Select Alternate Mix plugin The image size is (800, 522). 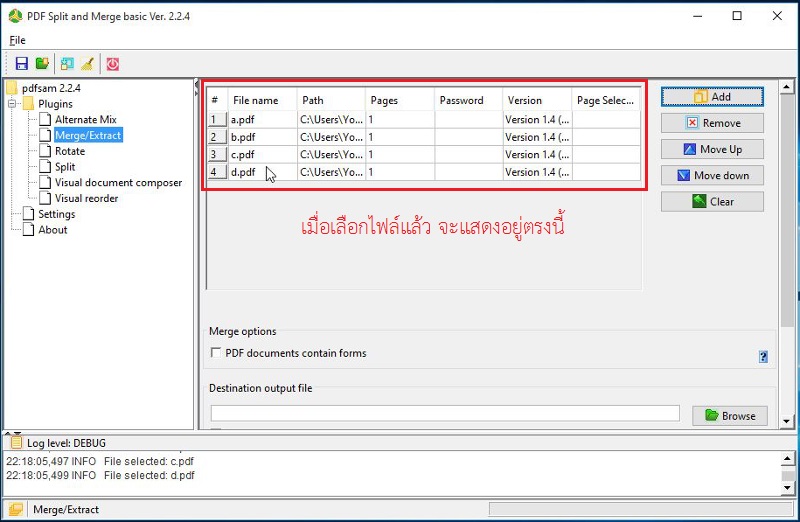coord(86,119)
